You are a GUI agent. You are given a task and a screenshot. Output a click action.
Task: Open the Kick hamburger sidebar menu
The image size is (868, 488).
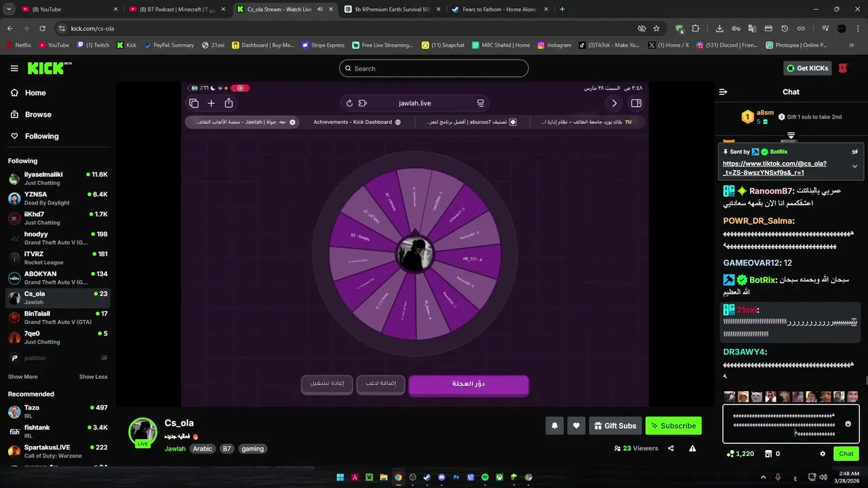pos(14,68)
